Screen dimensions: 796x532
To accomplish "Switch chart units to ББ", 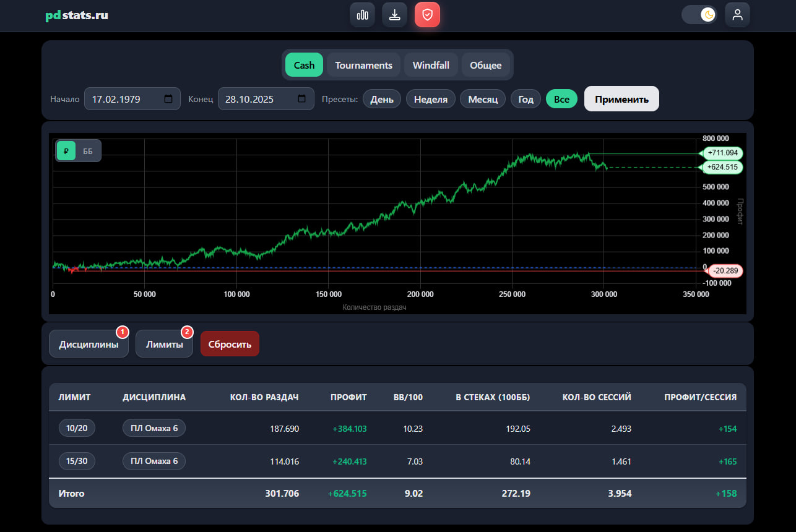I will (x=88, y=151).
